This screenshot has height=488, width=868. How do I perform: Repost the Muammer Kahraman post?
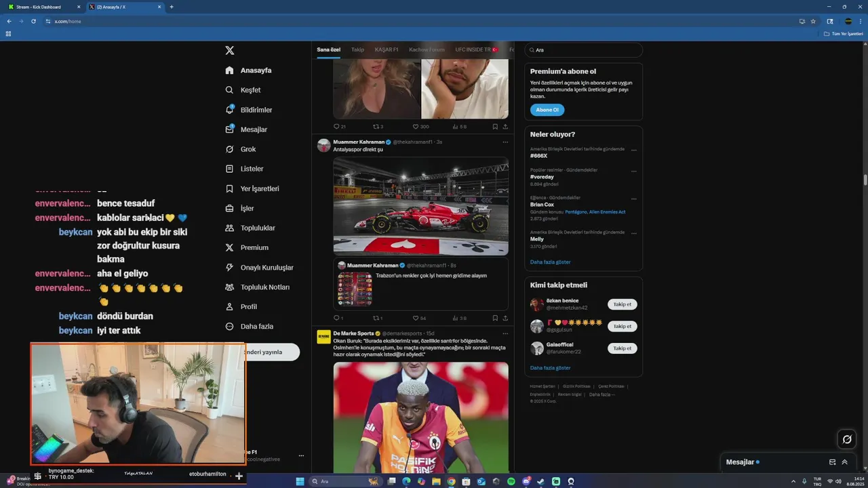[378, 318]
